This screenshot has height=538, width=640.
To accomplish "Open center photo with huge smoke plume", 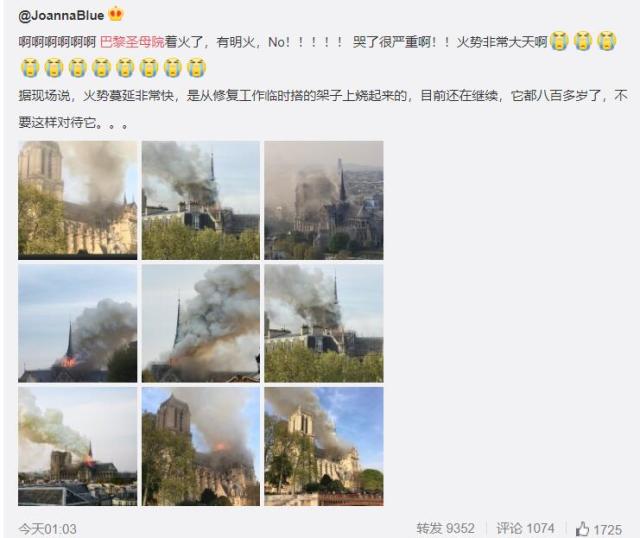I will [x=201, y=323].
